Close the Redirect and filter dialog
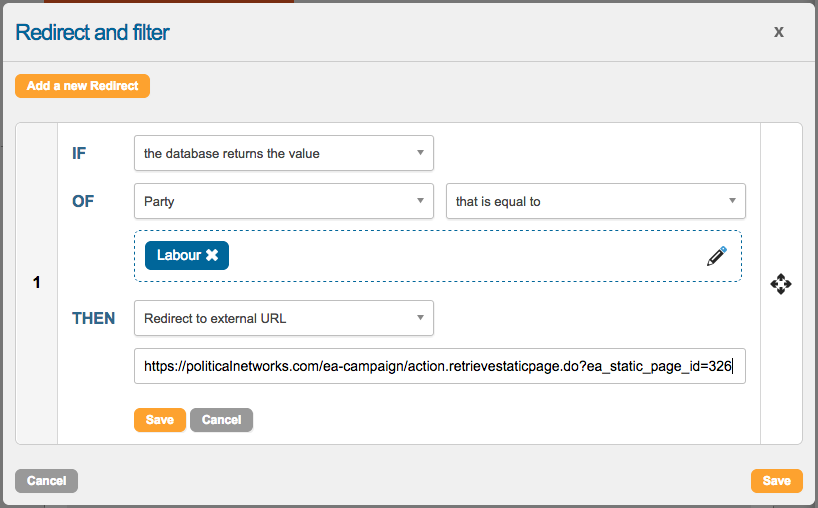The width and height of the screenshot is (818, 508). (x=778, y=32)
